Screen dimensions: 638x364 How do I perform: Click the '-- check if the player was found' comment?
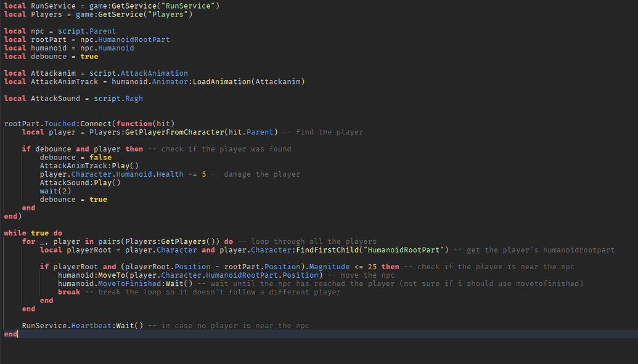tap(219, 149)
